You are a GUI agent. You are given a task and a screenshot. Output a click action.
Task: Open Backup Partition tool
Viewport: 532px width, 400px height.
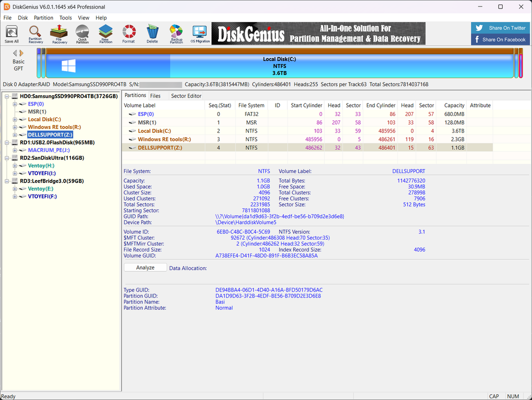coord(176,34)
